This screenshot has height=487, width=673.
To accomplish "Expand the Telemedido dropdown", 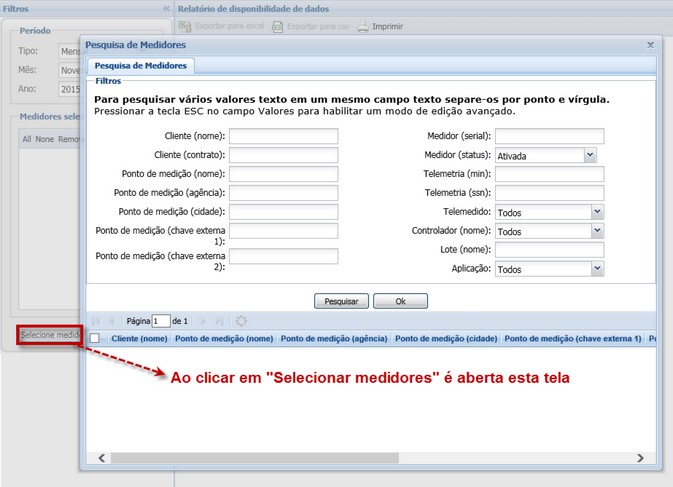I will click(597, 212).
